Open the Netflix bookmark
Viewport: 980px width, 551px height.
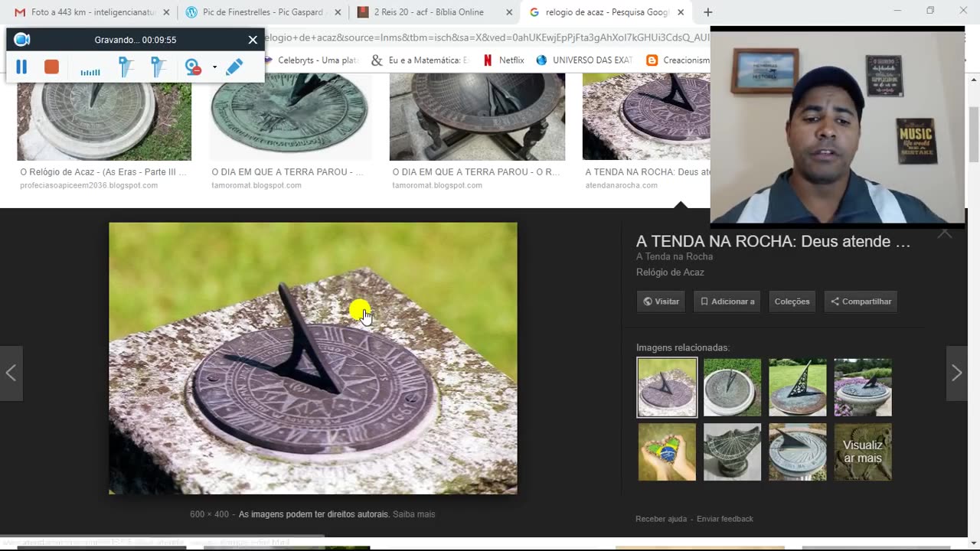[x=504, y=60]
